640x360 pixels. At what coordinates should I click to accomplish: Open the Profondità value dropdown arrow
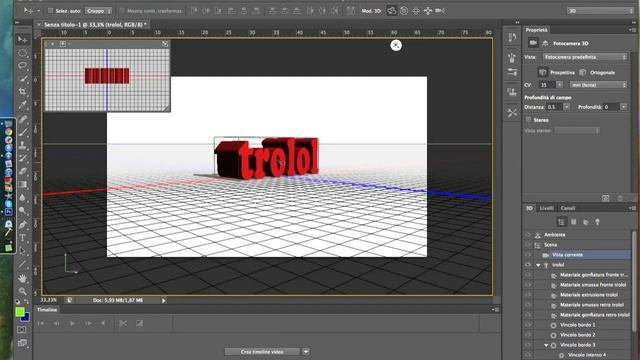pyautogui.click(x=624, y=107)
